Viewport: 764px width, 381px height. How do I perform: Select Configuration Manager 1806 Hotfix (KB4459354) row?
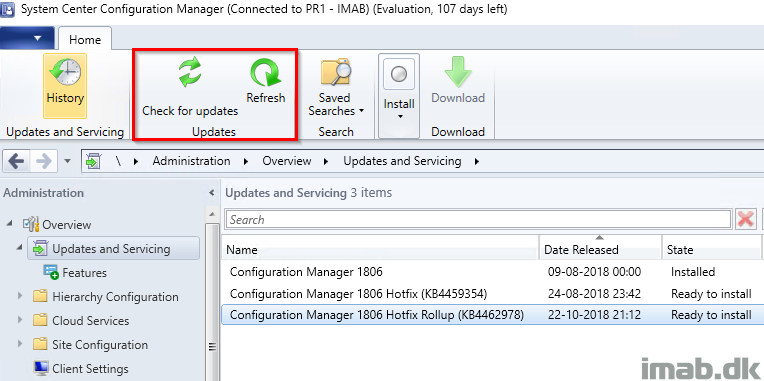[492, 294]
